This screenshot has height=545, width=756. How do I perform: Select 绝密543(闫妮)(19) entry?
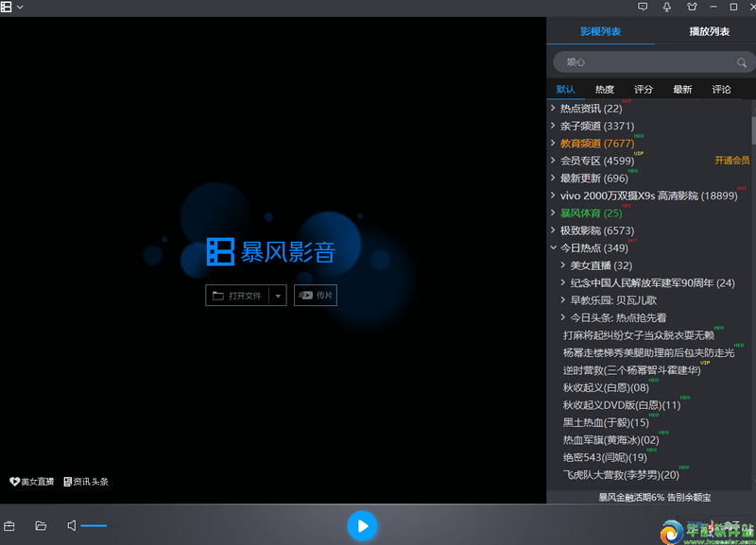click(605, 457)
